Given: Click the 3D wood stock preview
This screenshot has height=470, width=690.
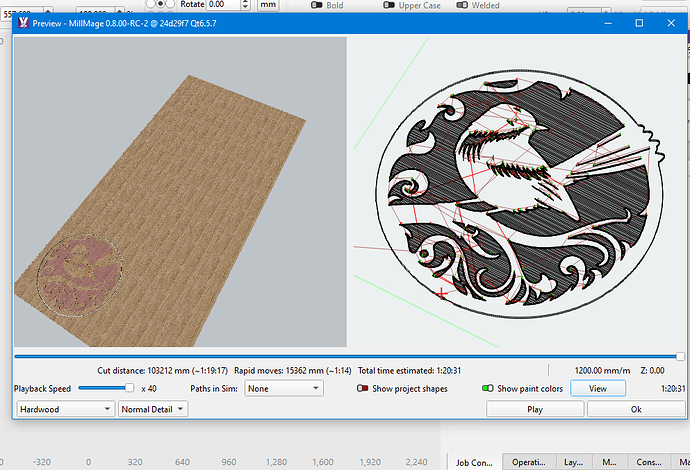Looking at the screenshot, I should coord(180,192).
